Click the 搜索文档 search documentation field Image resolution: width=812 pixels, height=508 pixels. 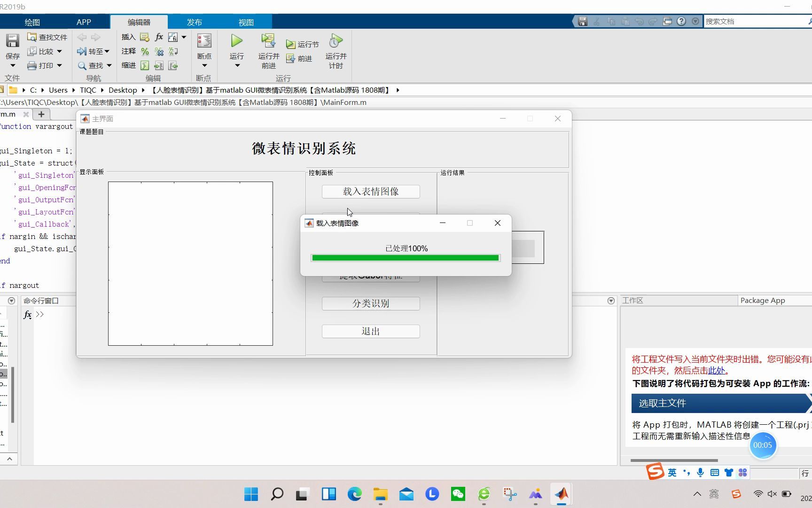755,21
